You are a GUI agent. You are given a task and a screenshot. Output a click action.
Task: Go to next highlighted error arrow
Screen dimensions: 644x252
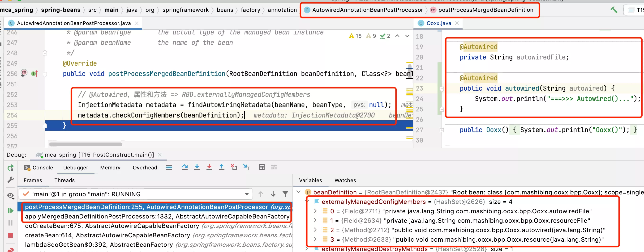click(407, 36)
